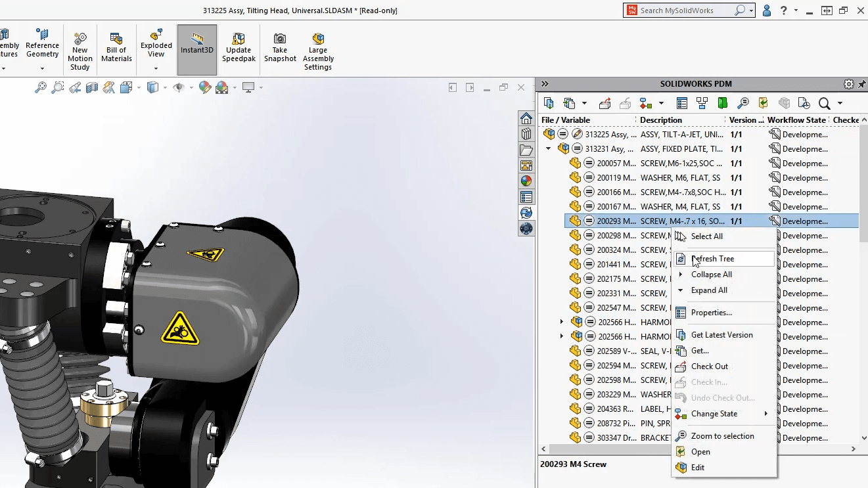Click the search magnifier in the PDM toolbar
Screen dimensions: 868x488
(825, 103)
